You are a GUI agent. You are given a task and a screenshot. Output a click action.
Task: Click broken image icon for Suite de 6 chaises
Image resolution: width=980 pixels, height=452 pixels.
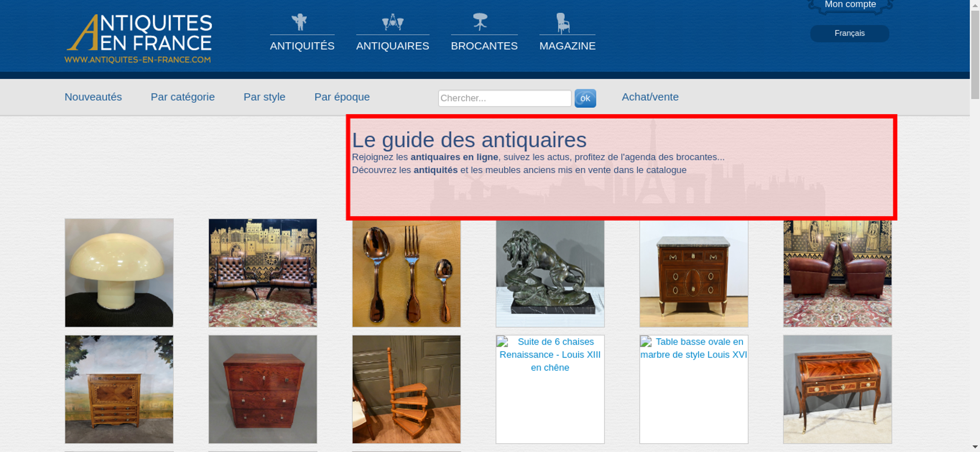coord(502,342)
